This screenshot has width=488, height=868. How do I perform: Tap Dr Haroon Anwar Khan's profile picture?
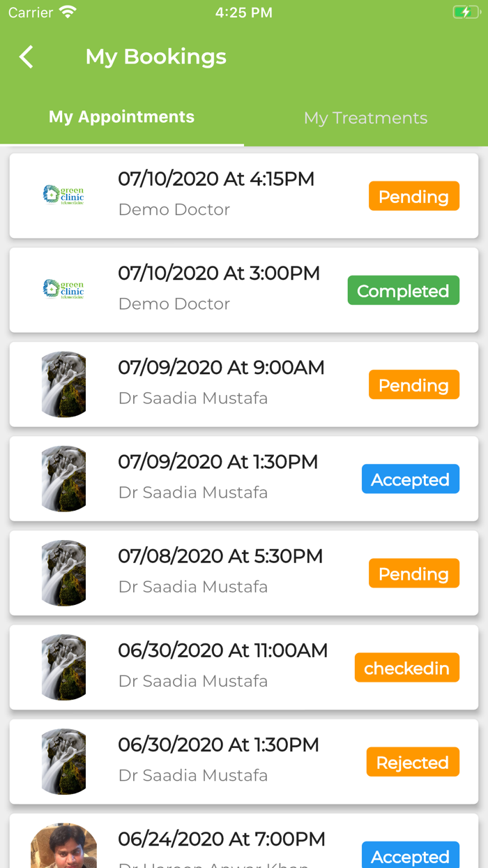pyautogui.click(x=63, y=846)
